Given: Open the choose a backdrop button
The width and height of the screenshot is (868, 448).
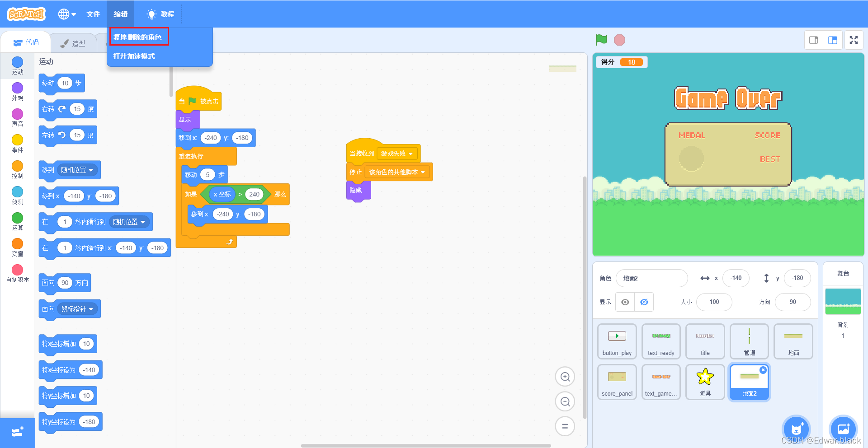Looking at the screenshot, I should coord(844,429).
